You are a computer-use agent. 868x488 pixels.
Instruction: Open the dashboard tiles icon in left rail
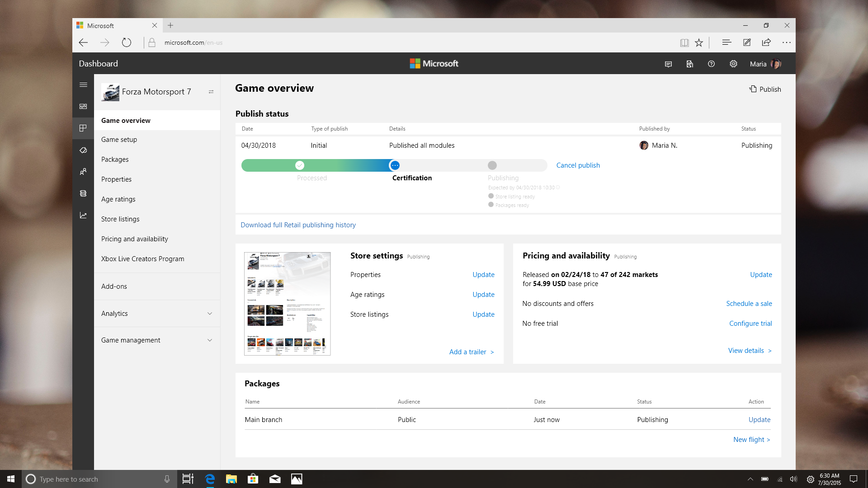click(83, 107)
